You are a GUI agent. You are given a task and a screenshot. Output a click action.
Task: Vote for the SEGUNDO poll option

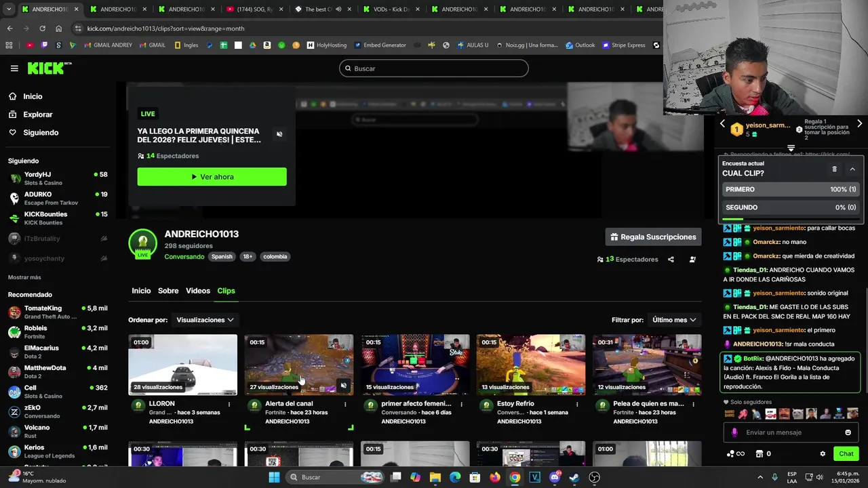click(791, 207)
